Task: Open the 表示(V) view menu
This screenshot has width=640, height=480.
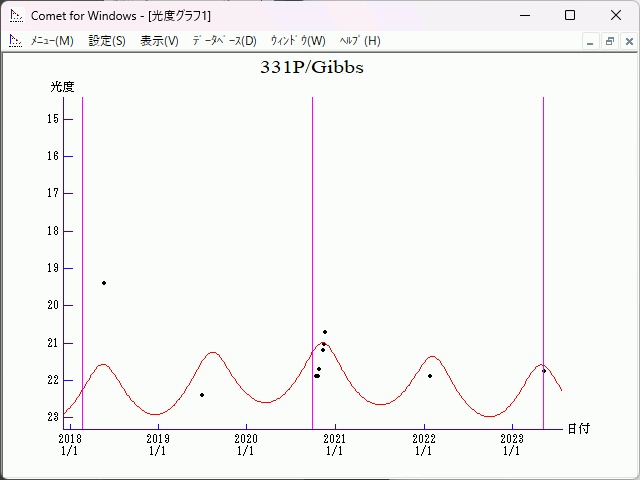Action: (x=159, y=41)
